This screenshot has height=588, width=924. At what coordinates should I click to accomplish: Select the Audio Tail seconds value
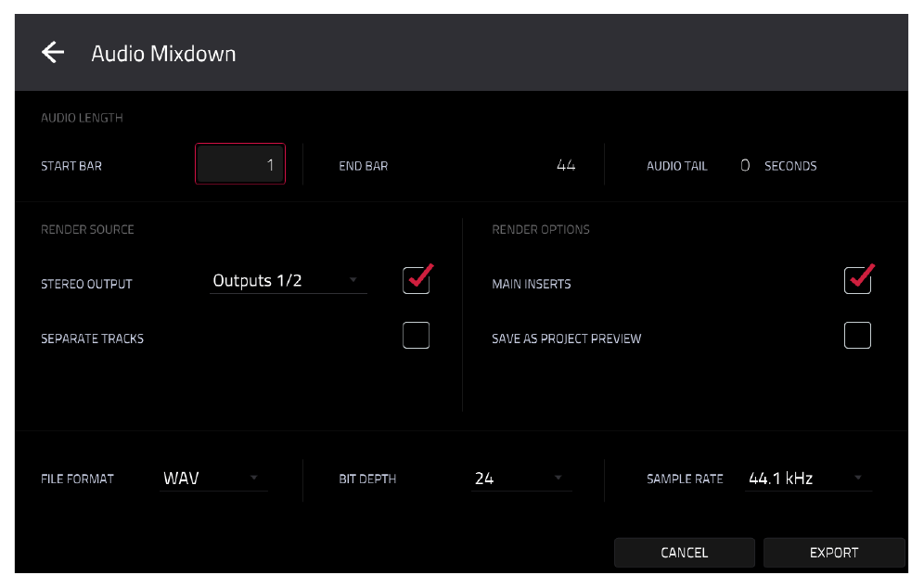(745, 166)
